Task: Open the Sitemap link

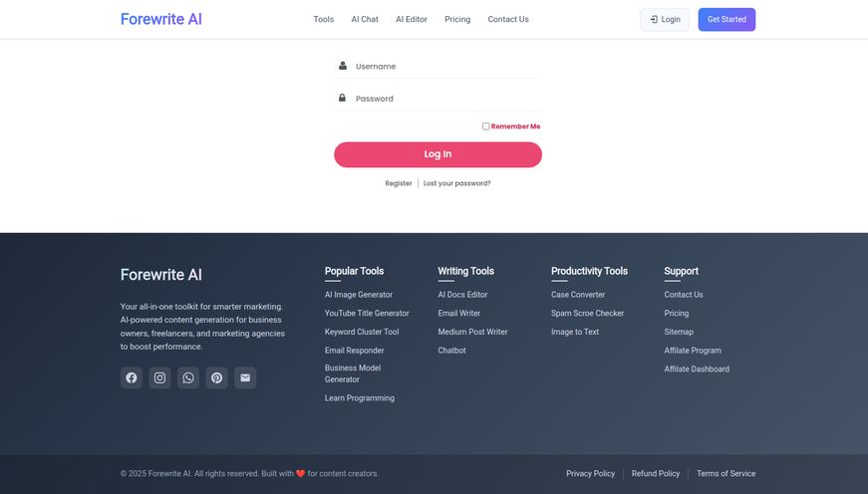Action: click(x=679, y=332)
